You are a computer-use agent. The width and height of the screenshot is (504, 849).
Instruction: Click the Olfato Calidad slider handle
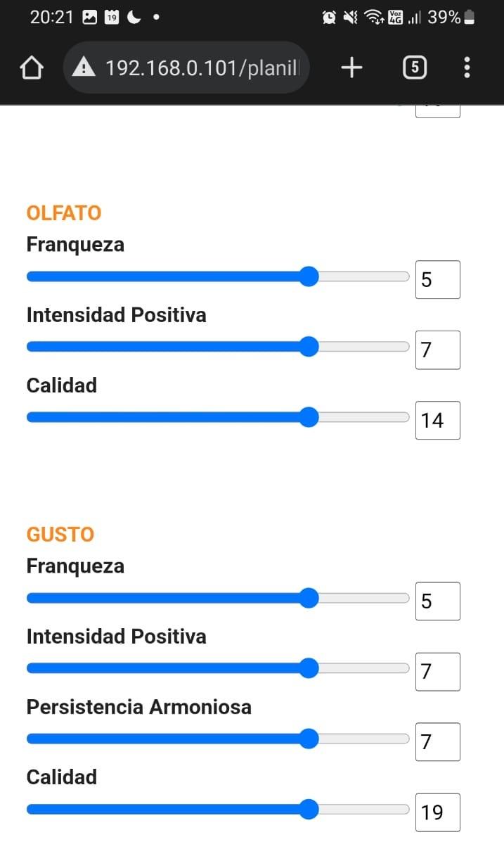point(309,417)
